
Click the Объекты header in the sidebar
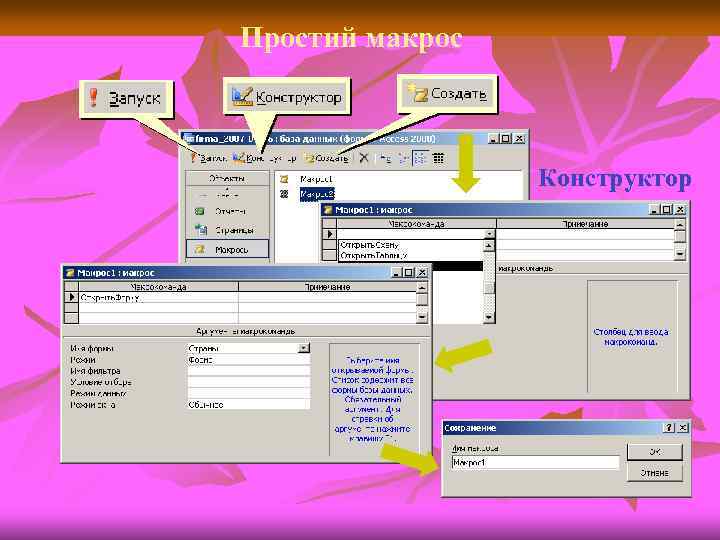tap(227, 178)
